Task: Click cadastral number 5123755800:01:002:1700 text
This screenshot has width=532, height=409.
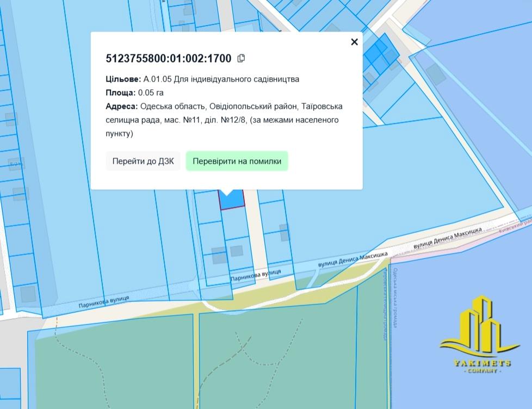Action: (168, 58)
